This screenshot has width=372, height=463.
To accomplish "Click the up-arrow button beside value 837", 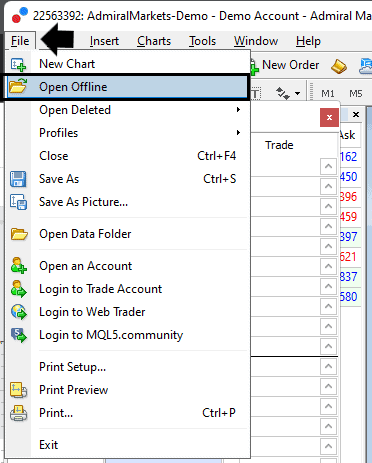I will (x=328, y=286).
